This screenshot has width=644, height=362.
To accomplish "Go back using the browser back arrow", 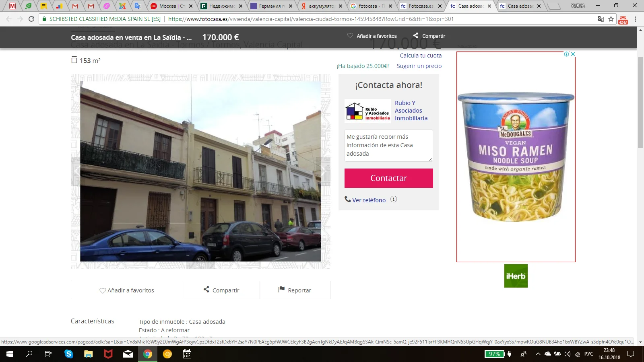I will (9, 19).
